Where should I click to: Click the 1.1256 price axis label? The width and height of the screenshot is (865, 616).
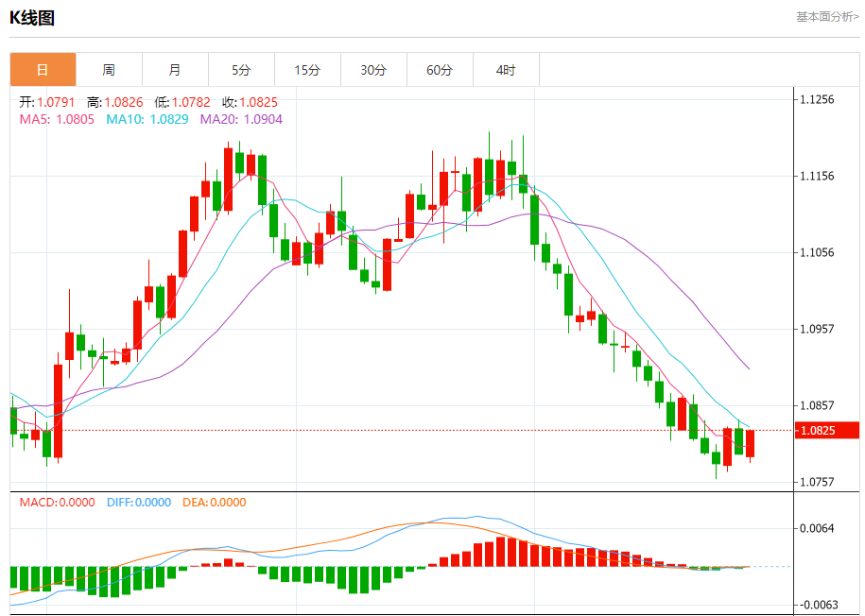tap(817, 99)
